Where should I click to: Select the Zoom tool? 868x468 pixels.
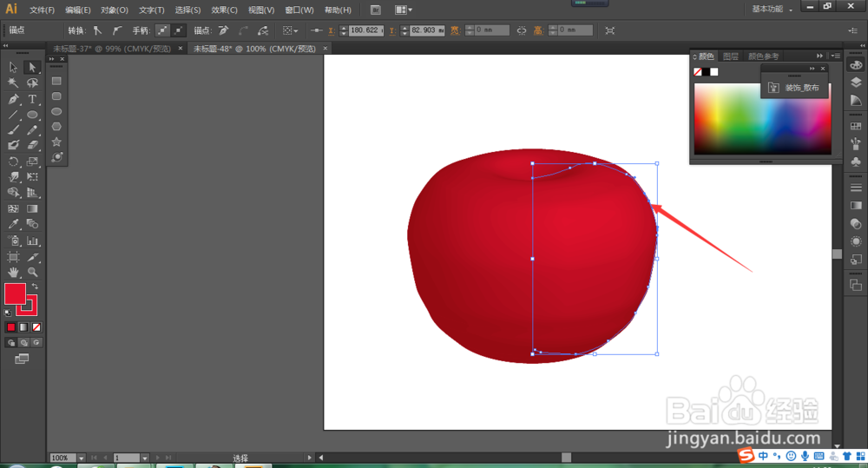tap(32, 273)
